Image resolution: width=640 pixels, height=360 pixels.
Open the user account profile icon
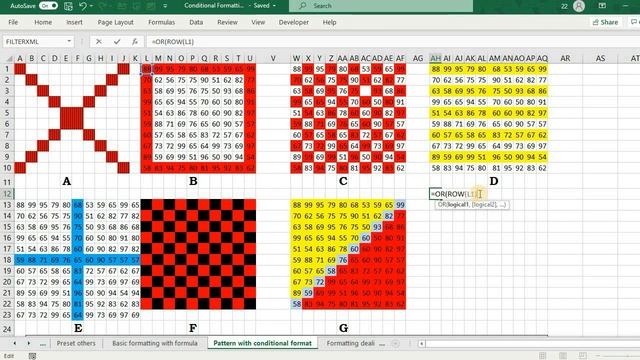coord(579,6)
